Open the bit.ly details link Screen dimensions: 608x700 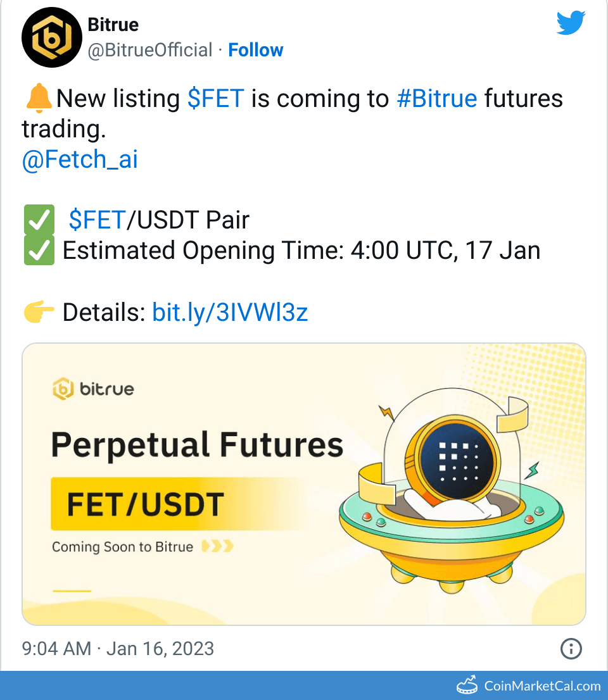(229, 311)
